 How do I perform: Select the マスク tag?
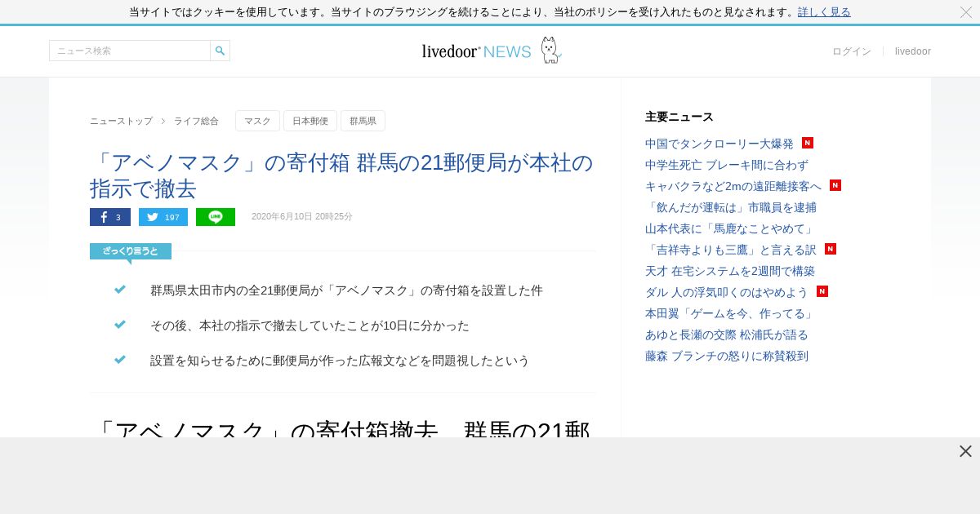pyautogui.click(x=257, y=121)
